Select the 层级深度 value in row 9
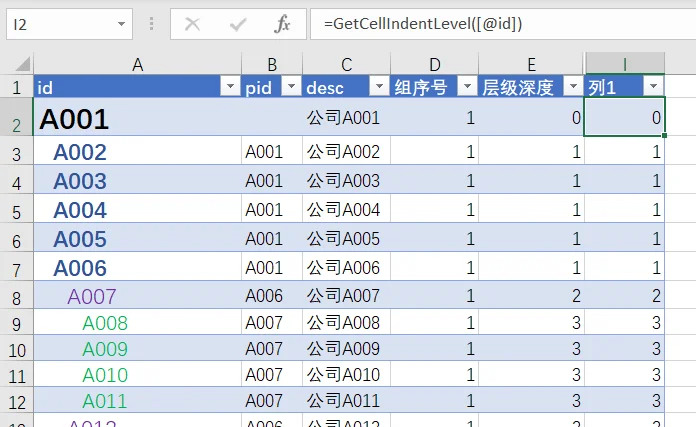The image size is (696, 427). pos(531,322)
